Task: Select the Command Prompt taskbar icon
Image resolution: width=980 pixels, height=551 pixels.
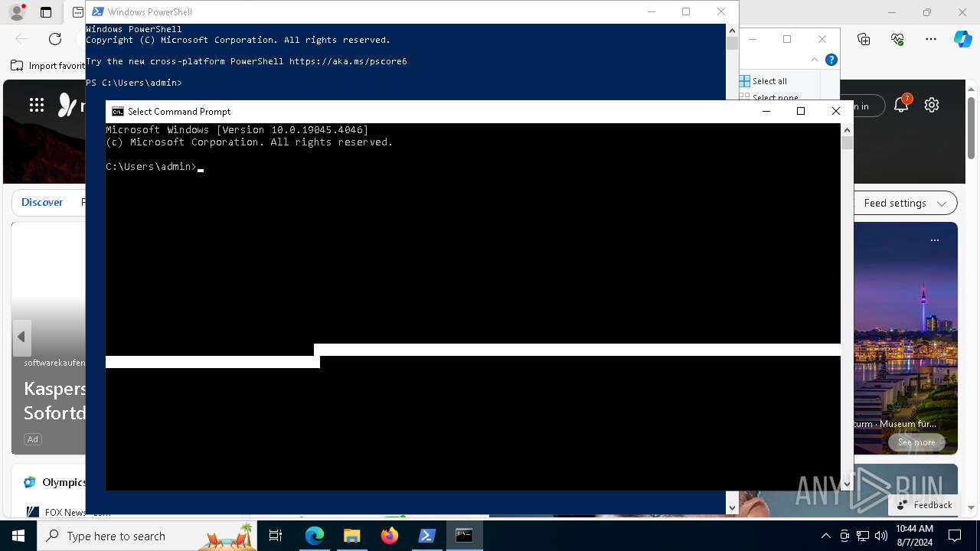Action: coord(464,536)
